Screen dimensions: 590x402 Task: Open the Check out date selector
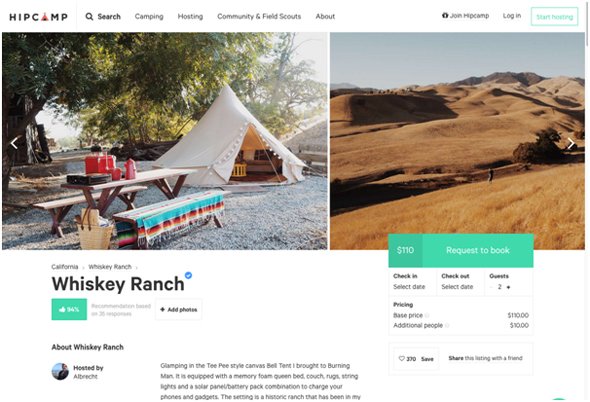tap(461, 282)
